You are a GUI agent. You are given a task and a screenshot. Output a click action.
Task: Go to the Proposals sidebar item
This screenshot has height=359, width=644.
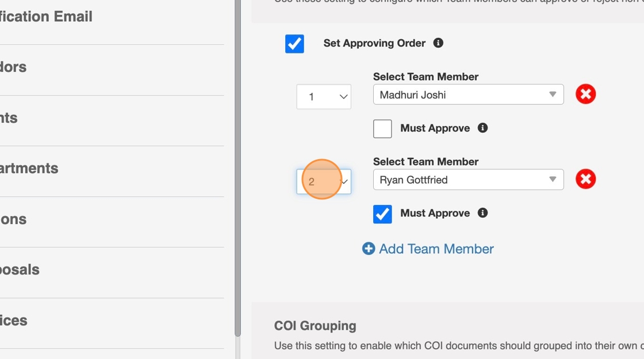(x=20, y=269)
